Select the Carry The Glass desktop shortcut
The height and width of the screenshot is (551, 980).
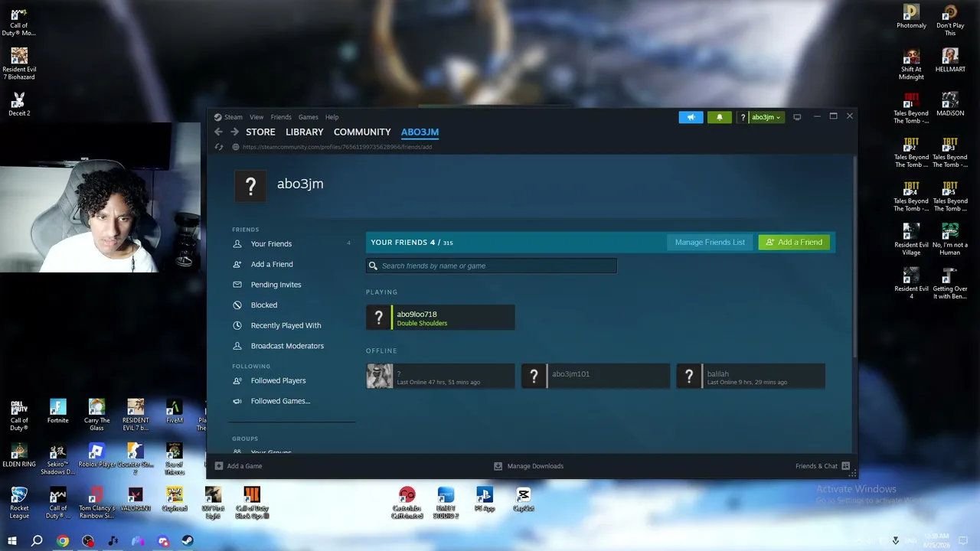(96, 415)
